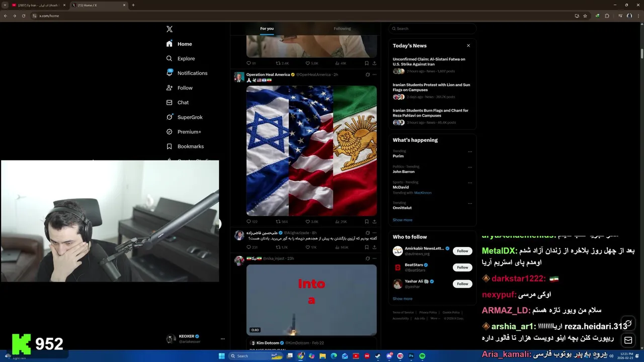The height and width of the screenshot is (362, 644).
Task: Open Chrome three-dot menu
Action: (639, 16)
